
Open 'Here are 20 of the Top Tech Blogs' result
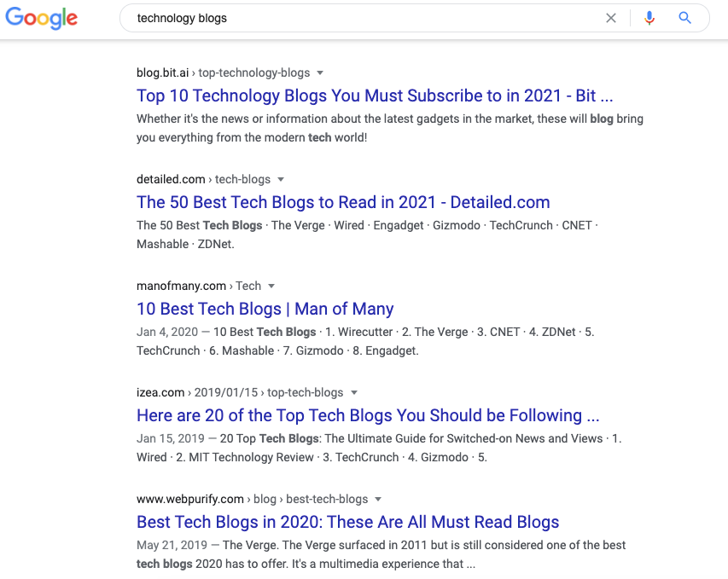pyautogui.click(x=368, y=415)
